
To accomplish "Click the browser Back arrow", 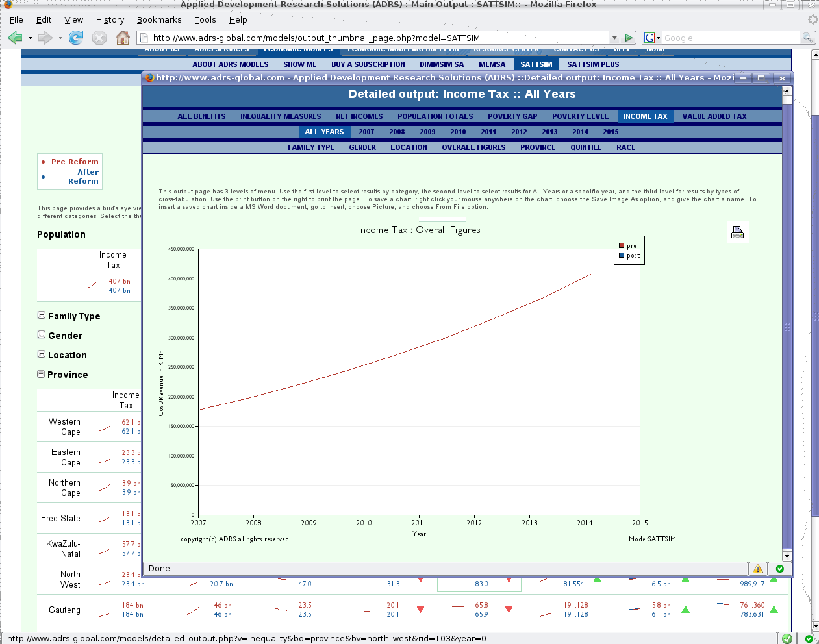I will click(15, 38).
